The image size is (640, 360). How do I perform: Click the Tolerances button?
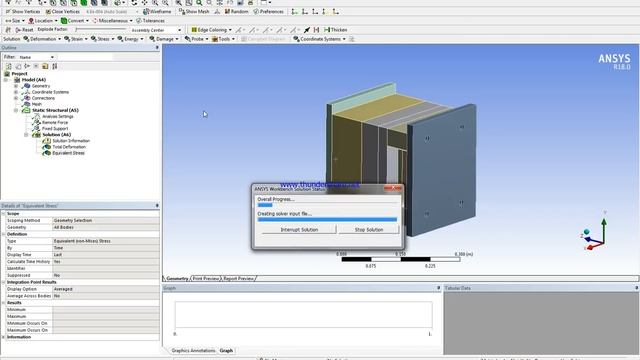coord(150,21)
